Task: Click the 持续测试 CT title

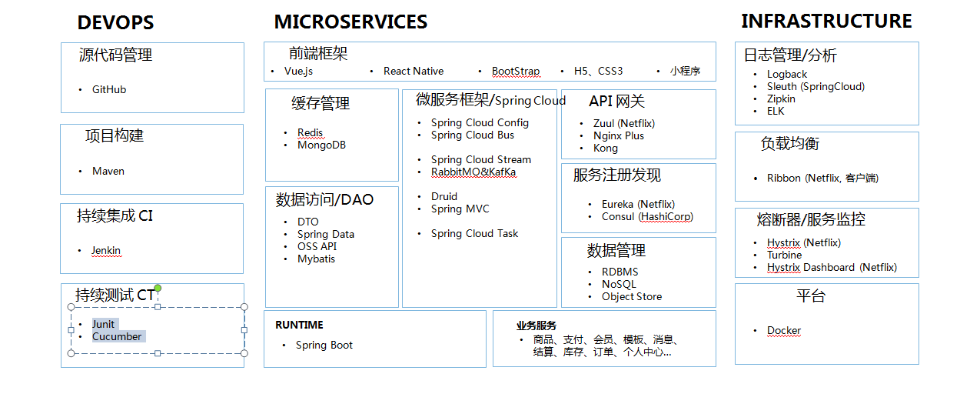Action: pos(115,295)
